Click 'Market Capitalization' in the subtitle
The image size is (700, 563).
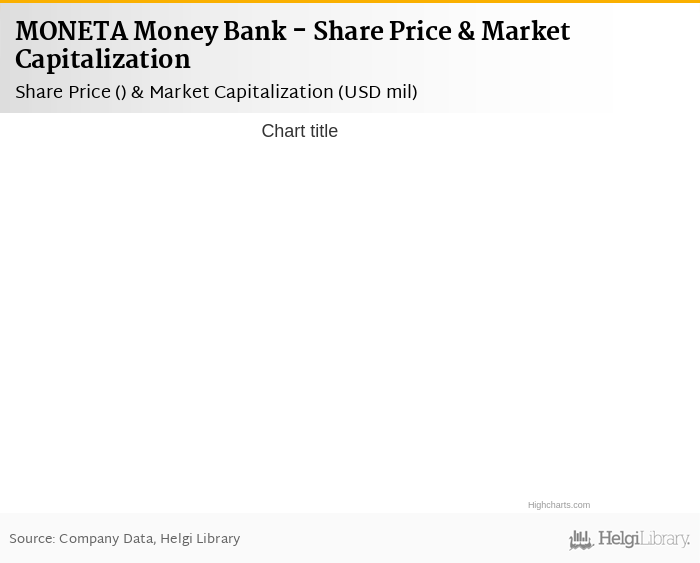click(x=241, y=93)
